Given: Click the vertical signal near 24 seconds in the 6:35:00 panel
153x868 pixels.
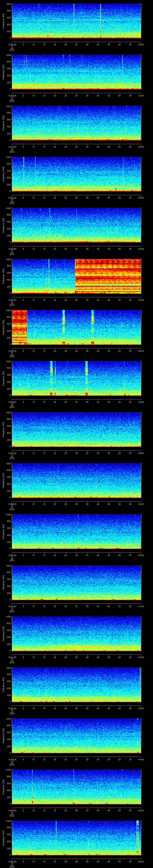Looking at the screenshot, I should click(x=64, y=327).
